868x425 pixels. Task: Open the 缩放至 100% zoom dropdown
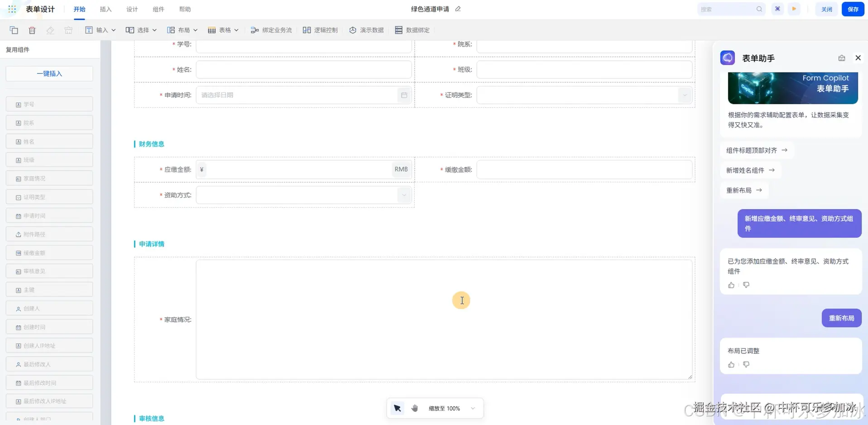pyautogui.click(x=452, y=408)
